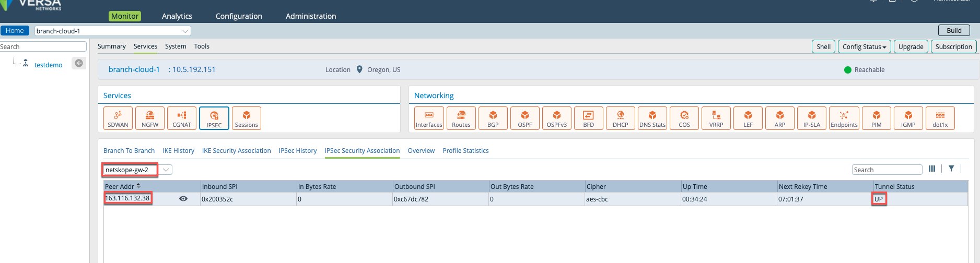This screenshot has height=263, width=980.
Task: Select the IPSEC service icon
Action: pos(214,118)
